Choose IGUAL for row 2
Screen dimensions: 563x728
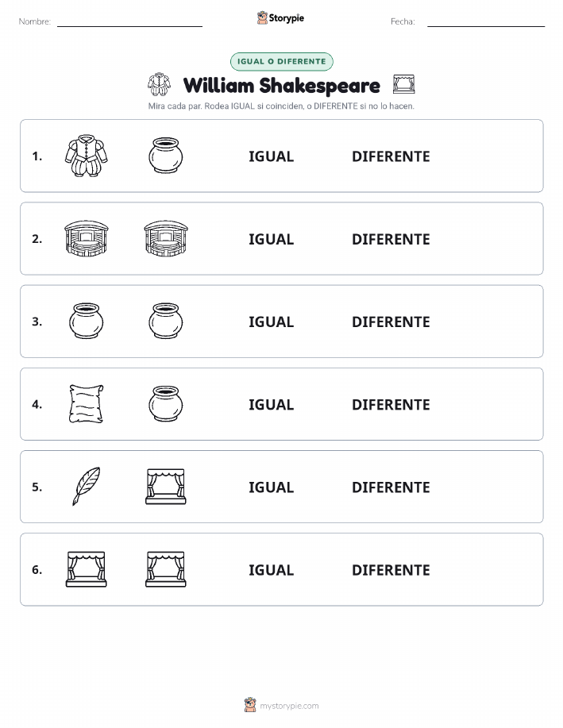click(x=272, y=239)
